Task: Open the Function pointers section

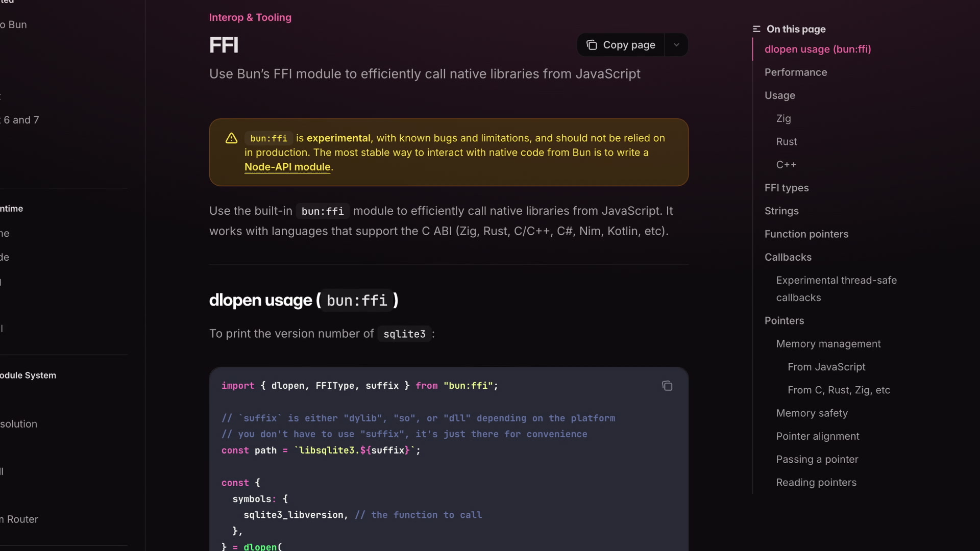Action: click(806, 234)
